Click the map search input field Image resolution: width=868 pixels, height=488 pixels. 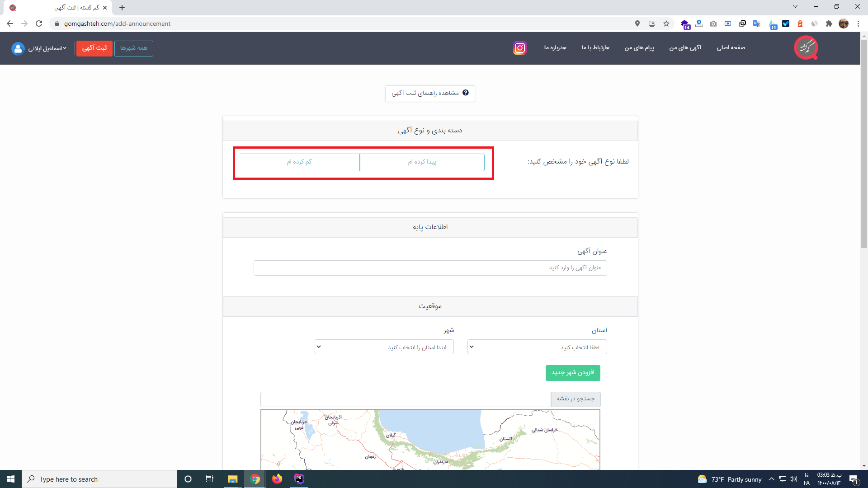click(406, 399)
